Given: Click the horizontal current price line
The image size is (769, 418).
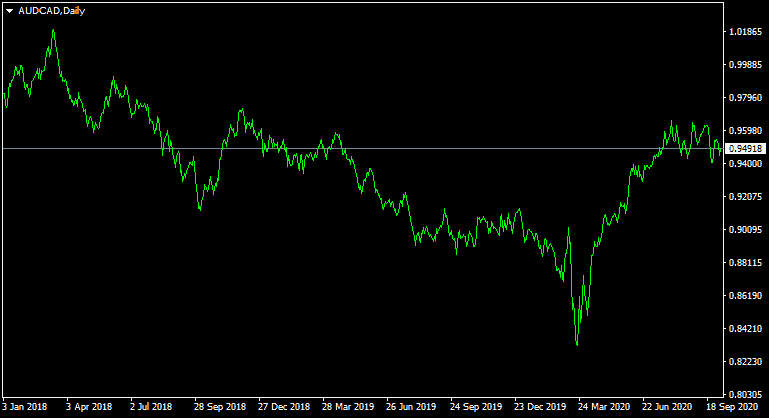Looking at the screenshot, I should pyautogui.click(x=363, y=148).
